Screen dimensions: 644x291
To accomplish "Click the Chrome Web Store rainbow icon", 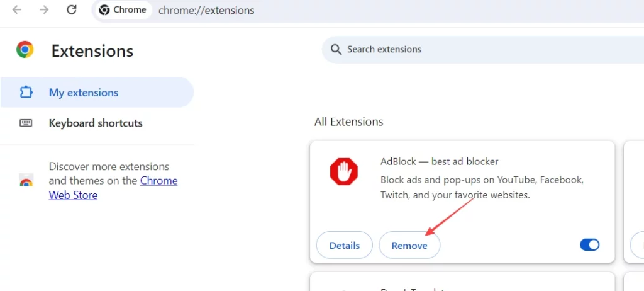I will [26, 180].
